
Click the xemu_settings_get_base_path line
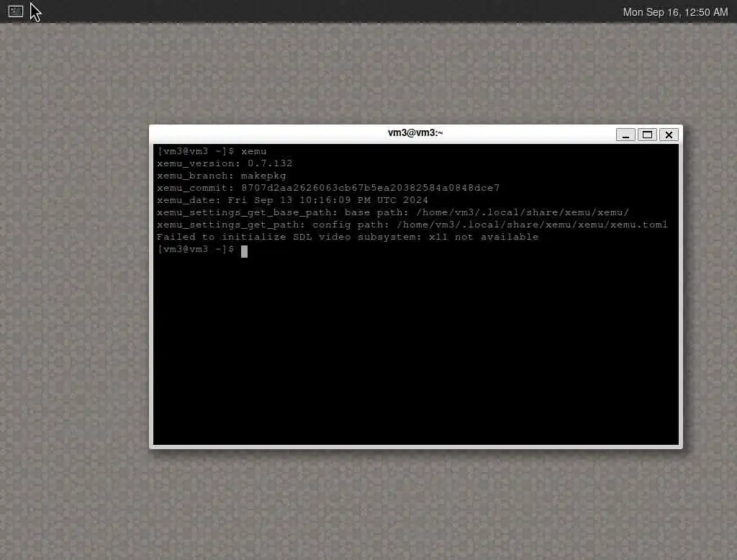coord(393,212)
